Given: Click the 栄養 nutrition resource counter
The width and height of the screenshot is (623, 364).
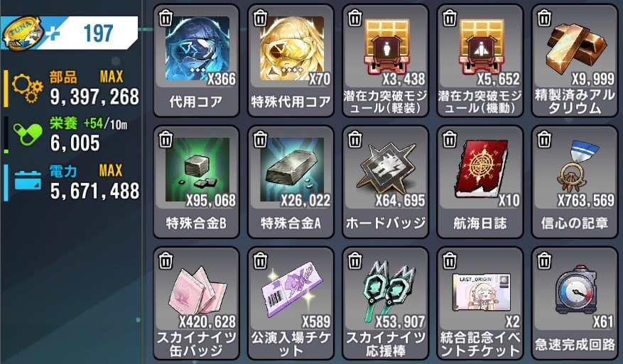Looking at the screenshot, I should 72,135.
